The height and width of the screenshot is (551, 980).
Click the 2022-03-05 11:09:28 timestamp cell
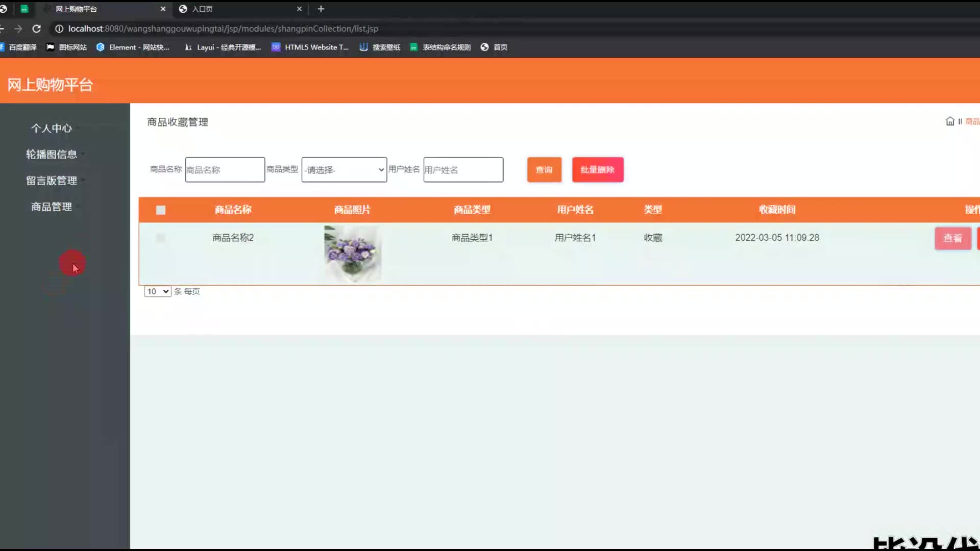(777, 238)
